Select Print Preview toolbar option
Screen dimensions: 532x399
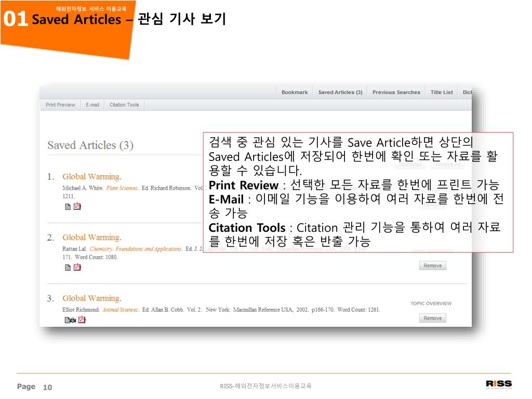tap(60, 105)
